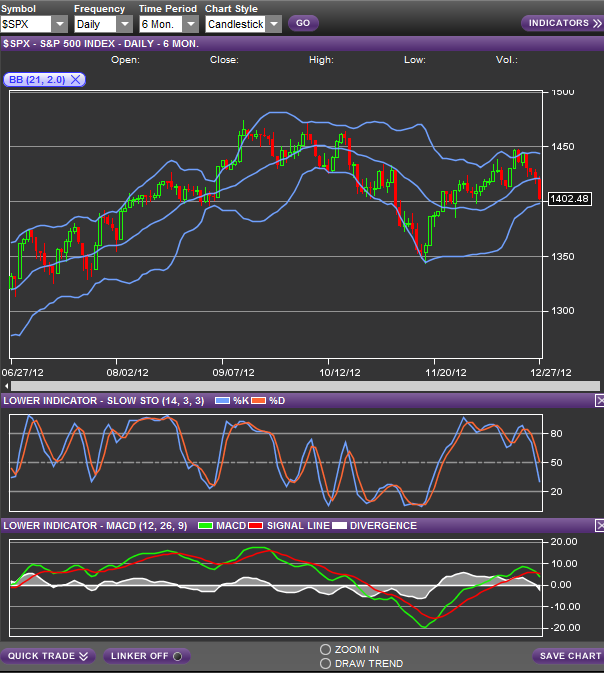
Task: Select the Draw Trend radio button
Action: 325,663
